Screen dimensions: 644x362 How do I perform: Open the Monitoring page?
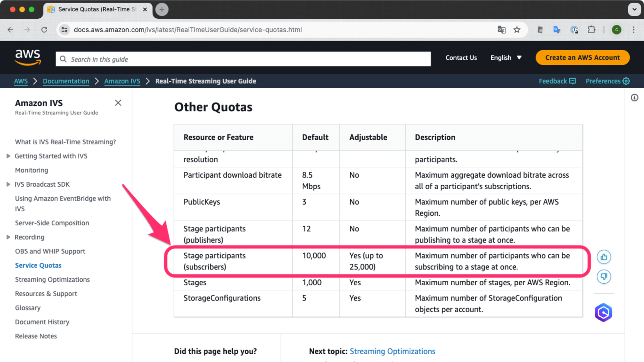point(32,170)
